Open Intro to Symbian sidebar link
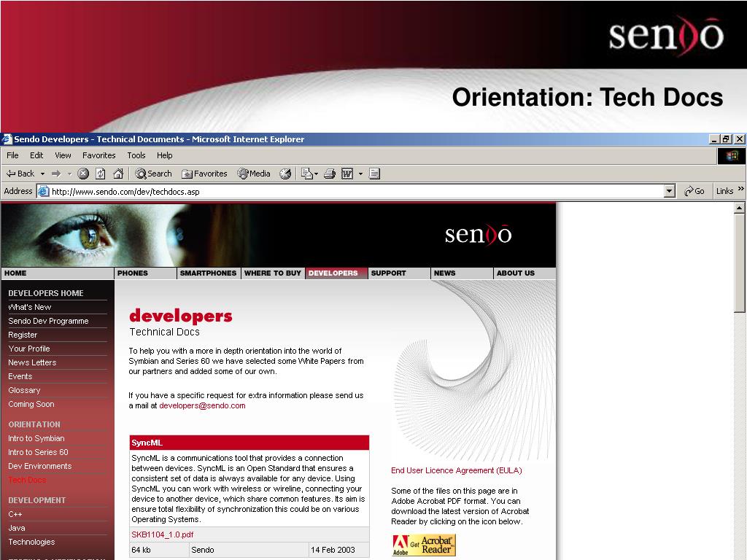 tap(36, 438)
